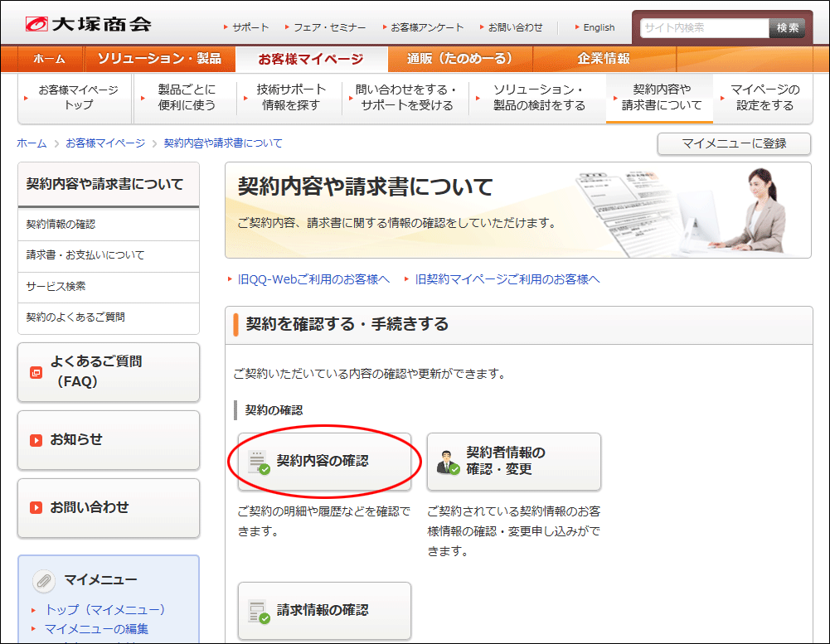Switch to 通販（たのめーる）tab

(x=459, y=59)
